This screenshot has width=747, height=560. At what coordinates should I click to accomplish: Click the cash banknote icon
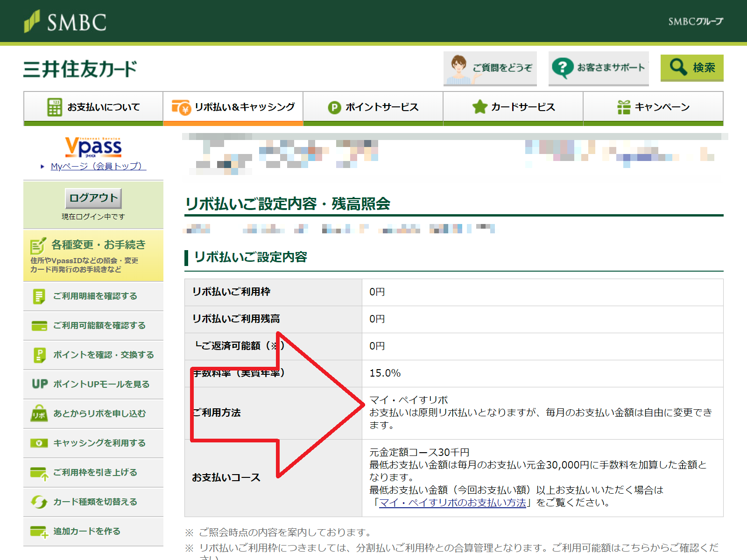[x=39, y=443]
